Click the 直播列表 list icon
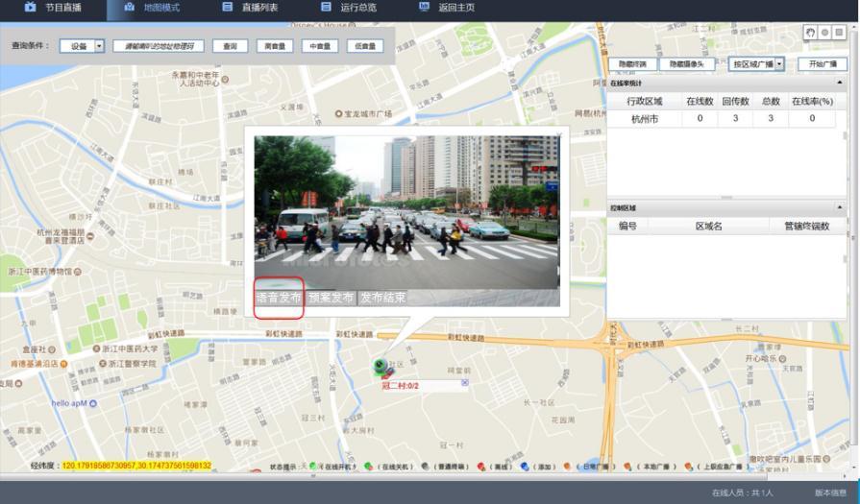 (x=227, y=7)
